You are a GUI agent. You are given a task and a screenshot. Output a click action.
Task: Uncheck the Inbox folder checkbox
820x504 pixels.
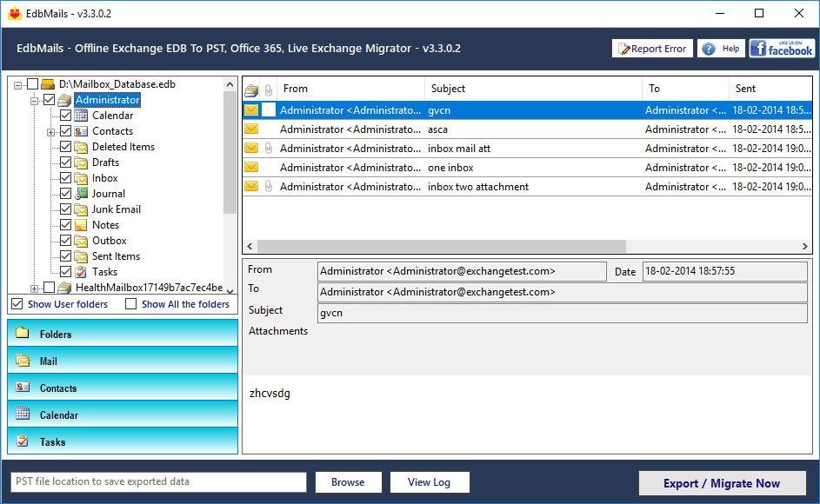(65, 178)
